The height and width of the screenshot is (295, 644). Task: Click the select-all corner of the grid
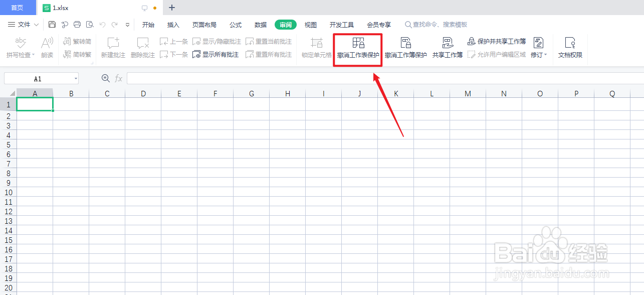8,93
